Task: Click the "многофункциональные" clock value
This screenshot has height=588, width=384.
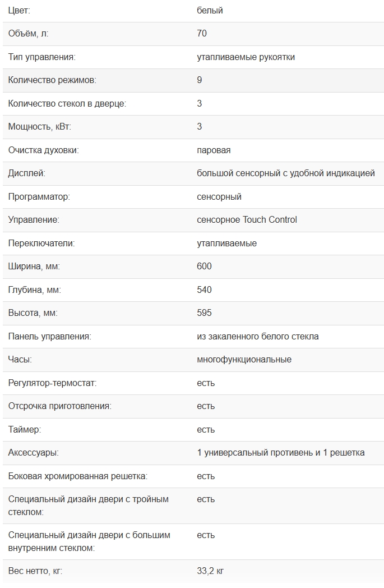Action: tap(244, 360)
